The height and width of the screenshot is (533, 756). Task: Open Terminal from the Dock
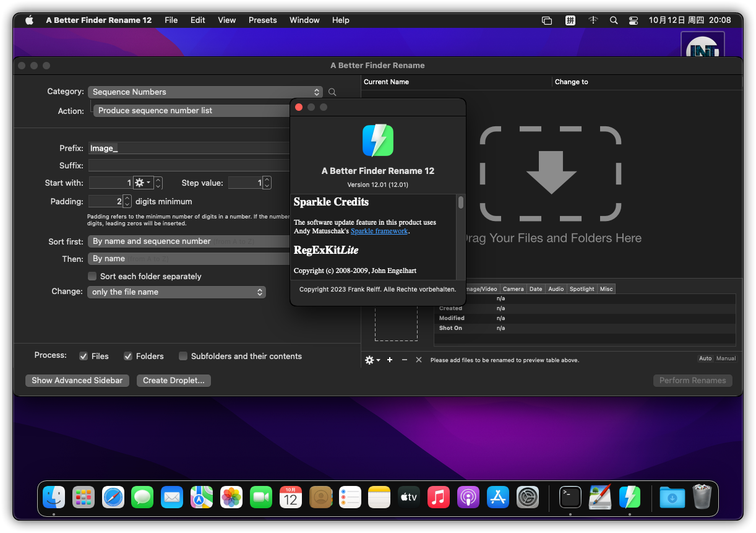click(x=570, y=497)
